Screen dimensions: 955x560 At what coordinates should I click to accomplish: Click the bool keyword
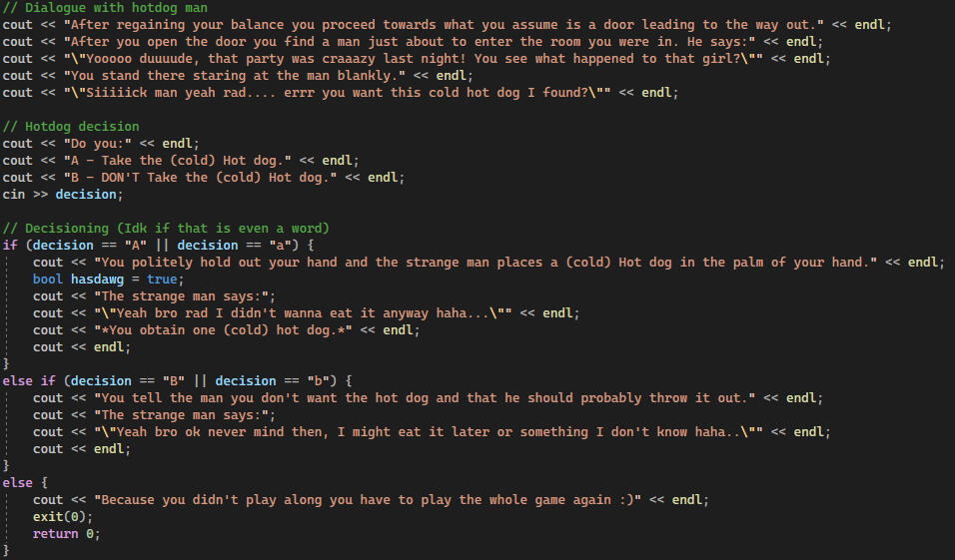tap(48, 279)
